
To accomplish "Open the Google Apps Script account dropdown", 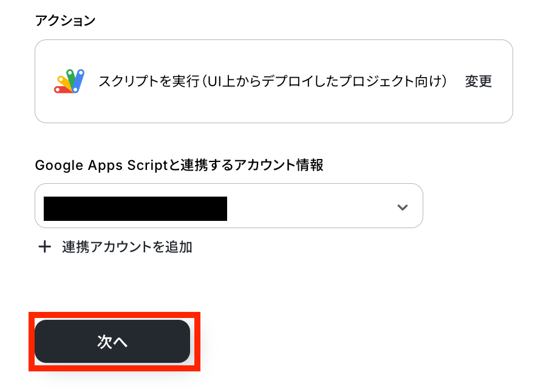I will (228, 206).
